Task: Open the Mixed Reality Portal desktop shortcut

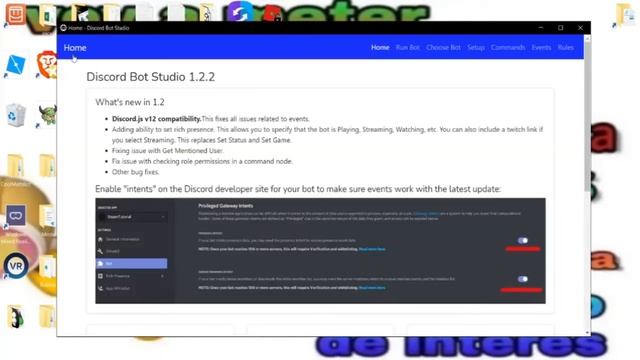Action: click(x=16, y=216)
